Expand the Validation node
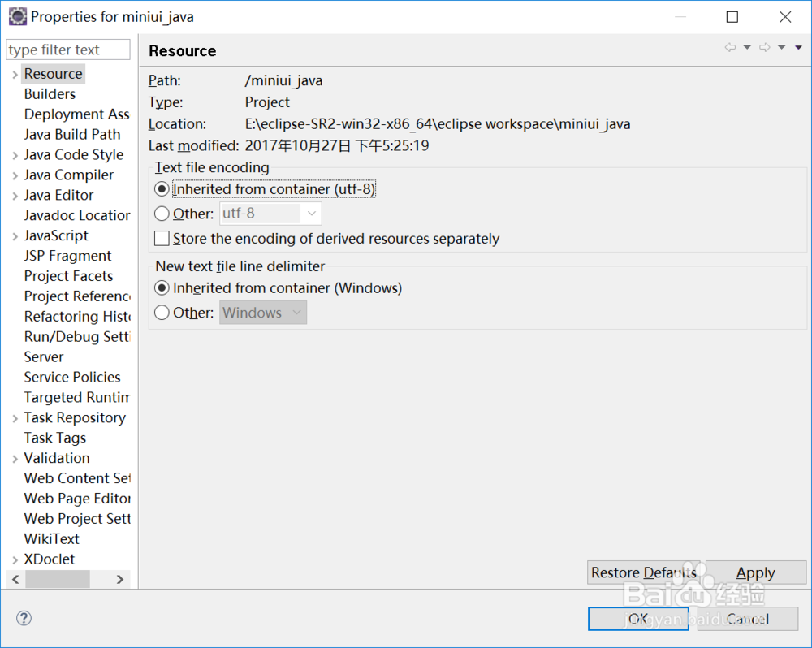 click(15, 459)
